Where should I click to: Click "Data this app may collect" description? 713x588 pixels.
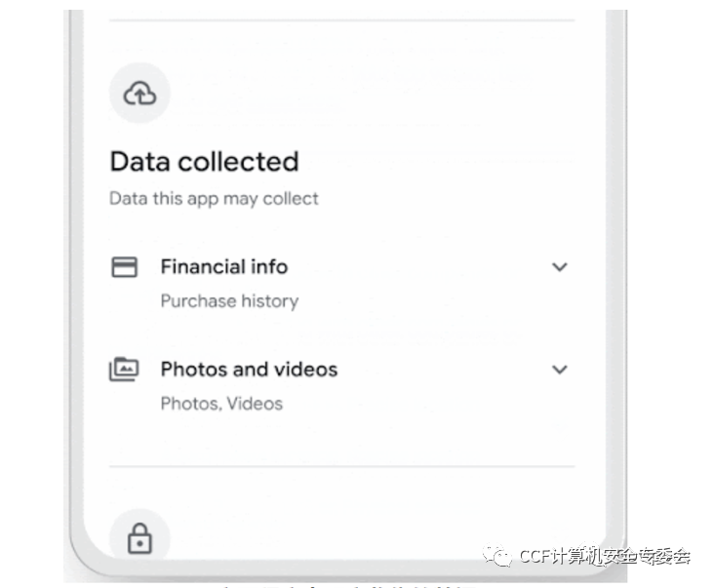click(x=214, y=199)
